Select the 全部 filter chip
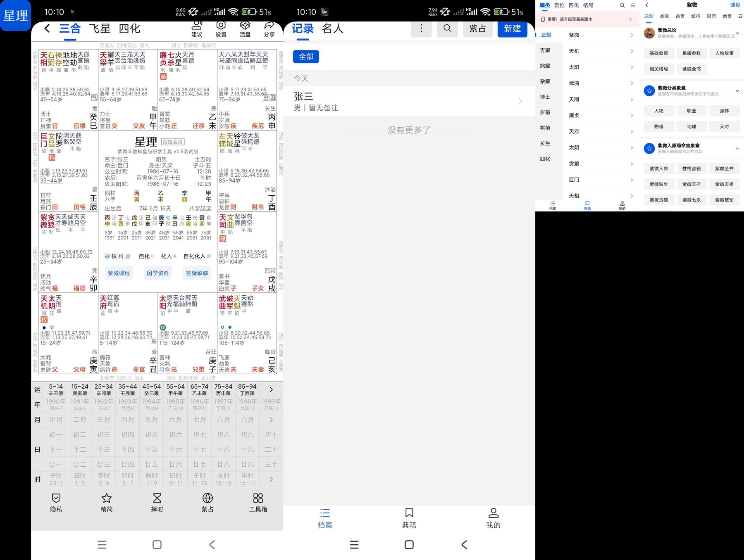The image size is (744, 560). [x=306, y=57]
